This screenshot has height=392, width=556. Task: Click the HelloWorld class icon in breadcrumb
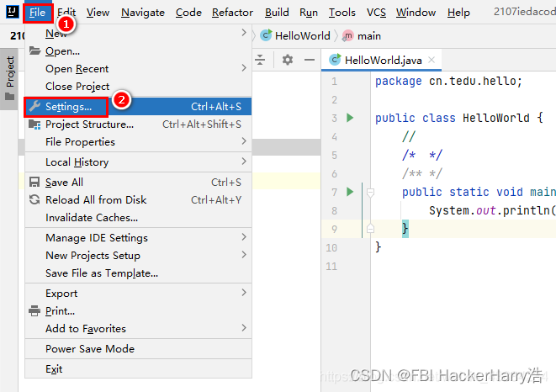click(x=266, y=35)
